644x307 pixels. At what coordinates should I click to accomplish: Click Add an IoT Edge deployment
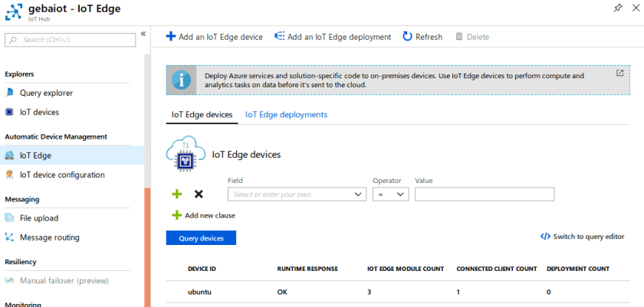332,37
